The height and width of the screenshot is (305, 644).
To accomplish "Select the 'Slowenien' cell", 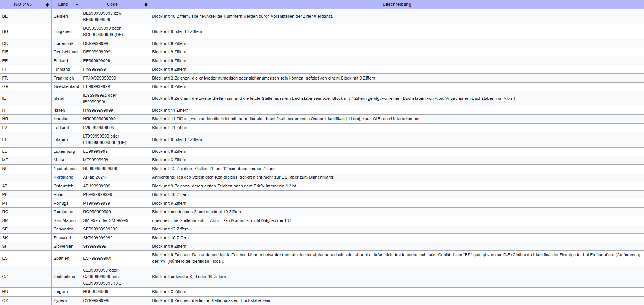I will pyautogui.click(x=66, y=246).
